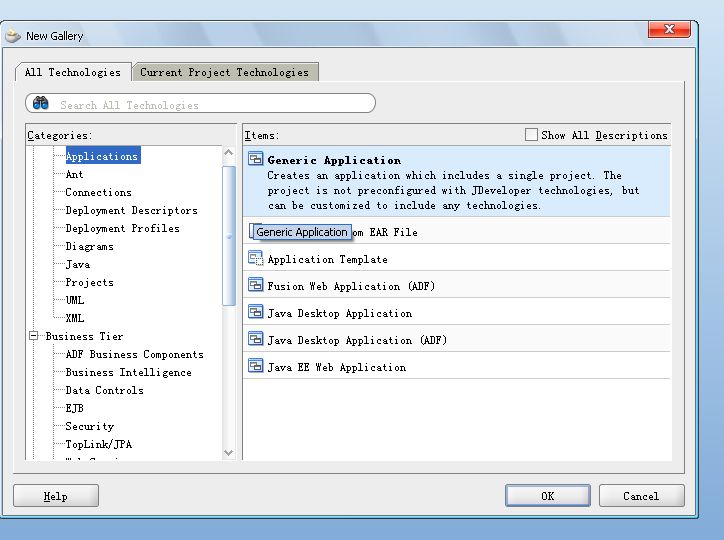Enable Show All Descriptions checkbox
724x540 pixels.
coord(531,135)
